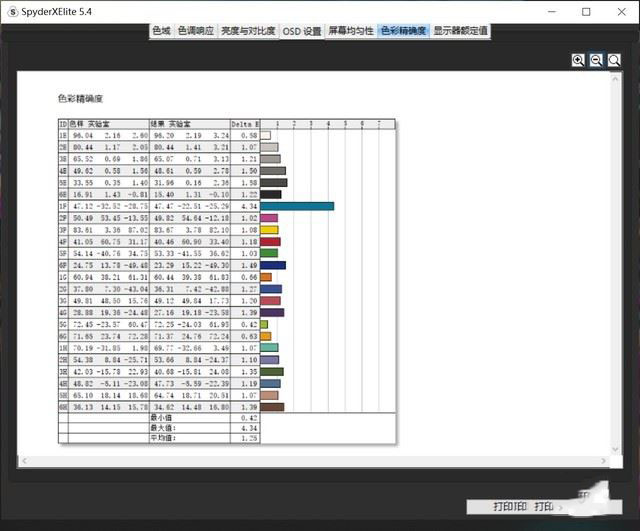Click the SpyderXElite app icon in title bar
Image resolution: width=640 pixels, height=531 pixels.
coord(13,12)
